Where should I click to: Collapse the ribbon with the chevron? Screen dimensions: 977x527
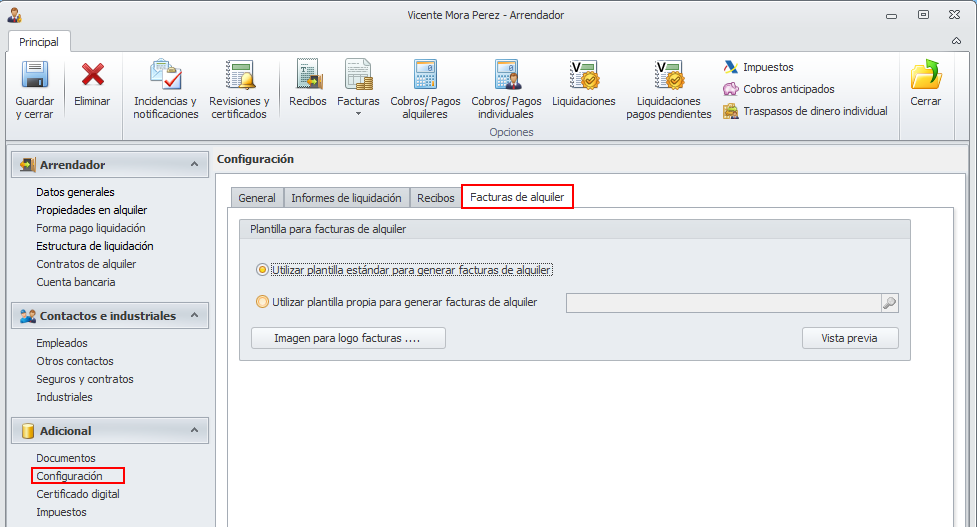(x=956, y=41)
